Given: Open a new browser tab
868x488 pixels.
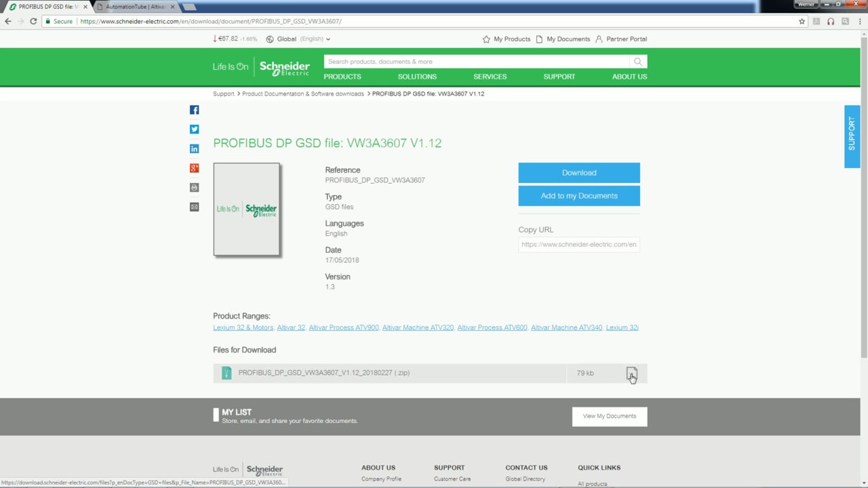Looking at the screenshot, I should click(189, 7).
